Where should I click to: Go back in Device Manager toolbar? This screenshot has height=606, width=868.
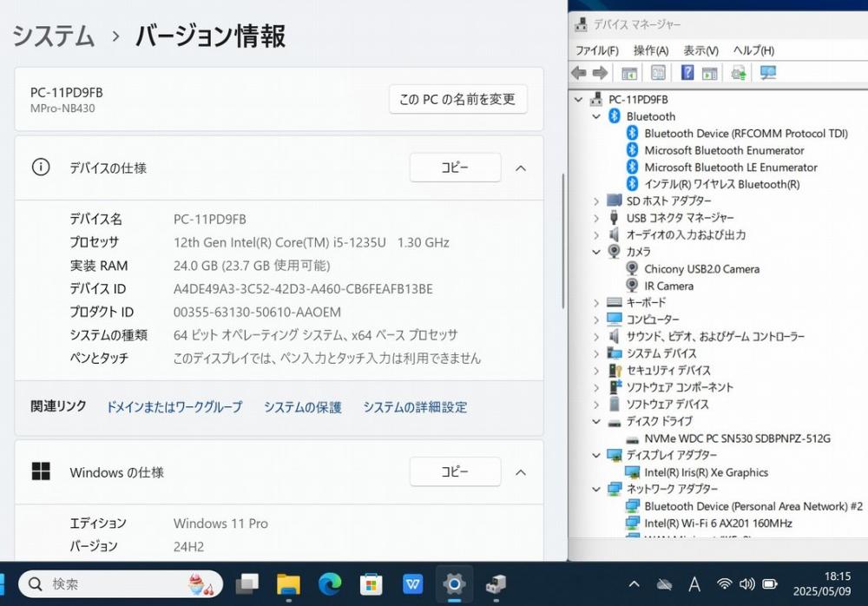pyautogui.click(x=579, y=73)
